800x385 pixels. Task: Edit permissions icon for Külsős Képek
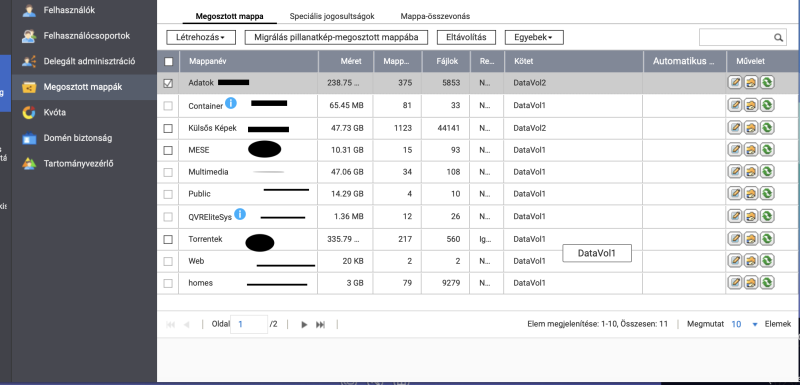[x=751, y=127]
